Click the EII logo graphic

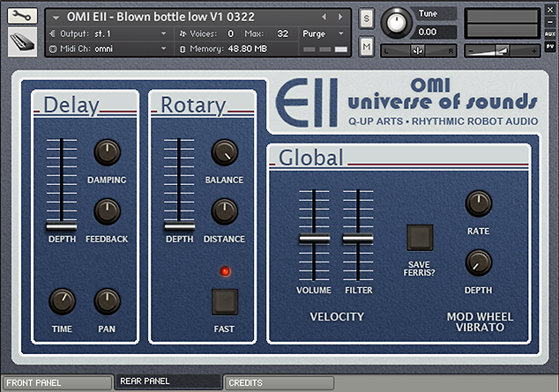tap(307, 102)
